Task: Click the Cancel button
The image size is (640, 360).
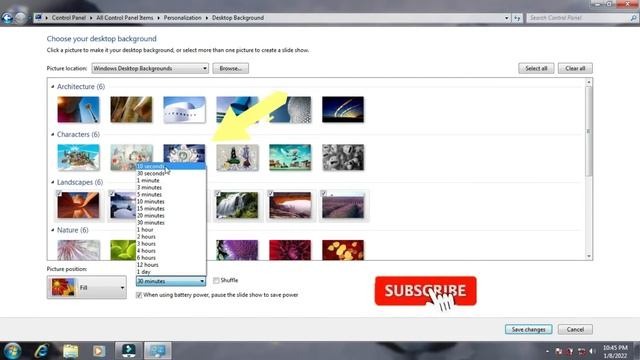Action: pos(575,329)
